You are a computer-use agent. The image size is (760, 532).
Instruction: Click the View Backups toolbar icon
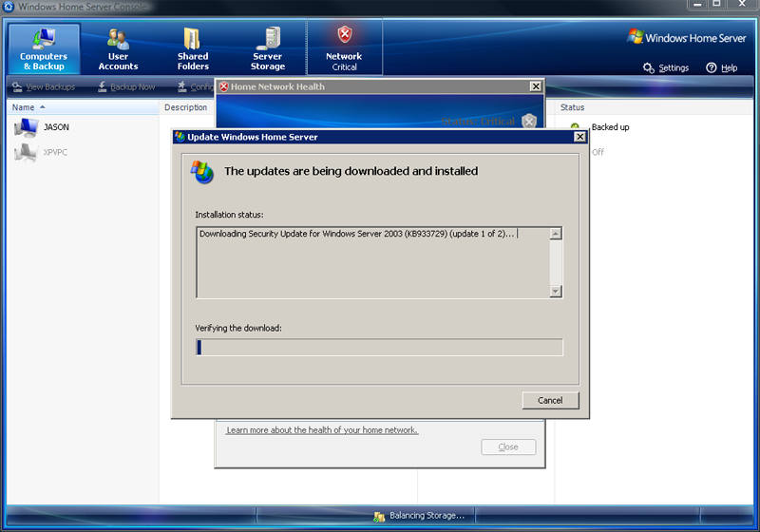pyautogui.click(x=17, y=86)
